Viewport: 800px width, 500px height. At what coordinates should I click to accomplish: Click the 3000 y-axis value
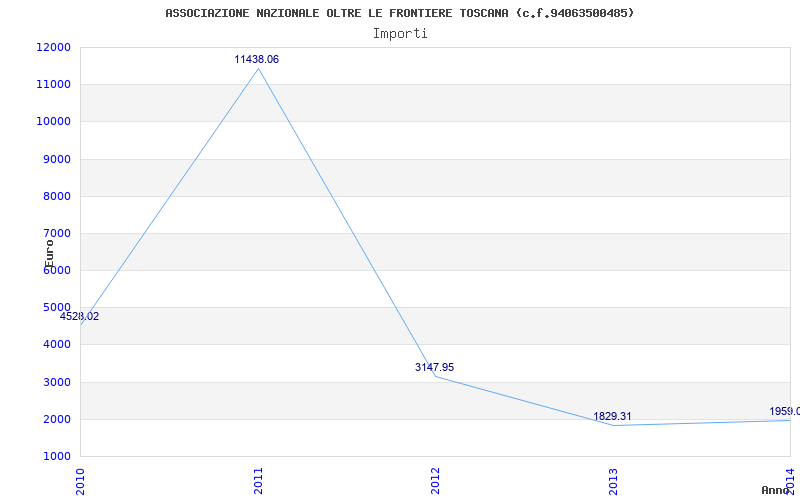click(x=56, y=382)
